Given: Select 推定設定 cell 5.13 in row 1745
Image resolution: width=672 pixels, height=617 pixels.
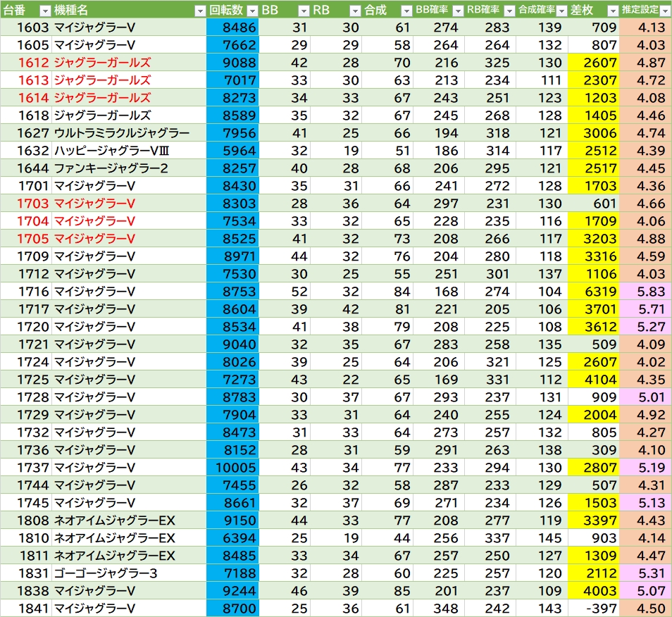Looking at the screenshot, I should (x=645, y=503).
